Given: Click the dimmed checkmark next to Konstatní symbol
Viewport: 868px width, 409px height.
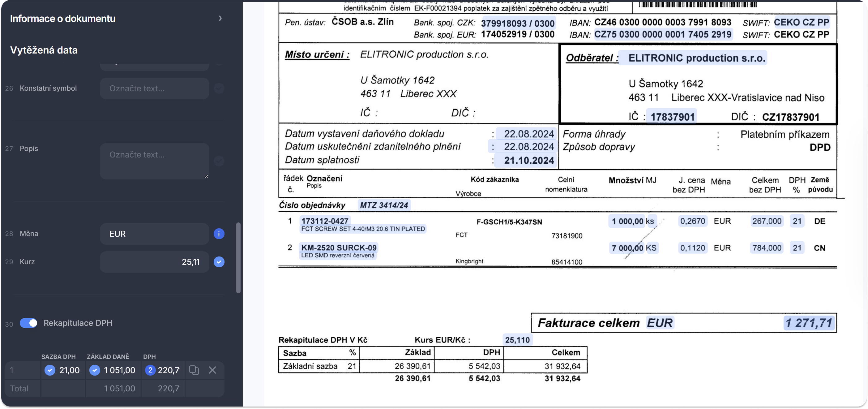Looking at the screenshot, I should point(219,88).
